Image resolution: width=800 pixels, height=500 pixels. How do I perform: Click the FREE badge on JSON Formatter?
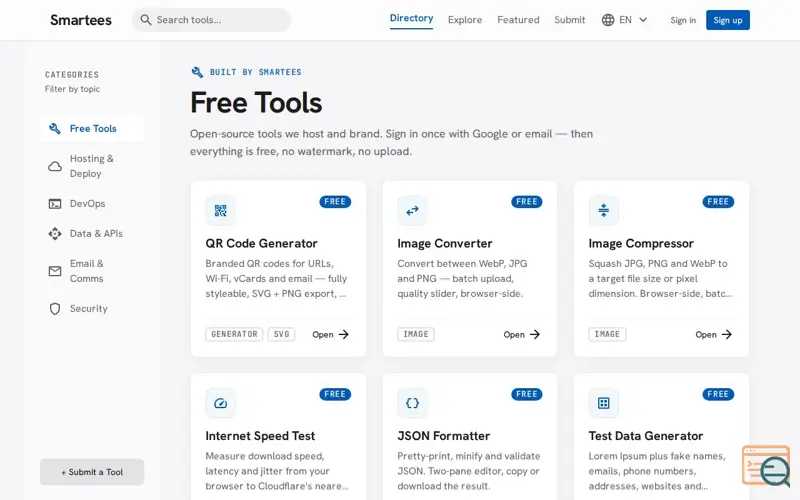click(x=527, y=394)
